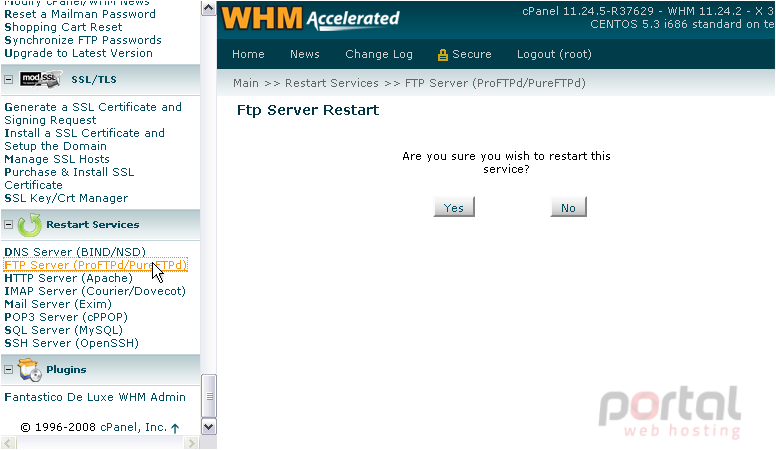Click the padlock icon beside Secure
Viewport: 776px width, 450px height.
coord(442,55)
